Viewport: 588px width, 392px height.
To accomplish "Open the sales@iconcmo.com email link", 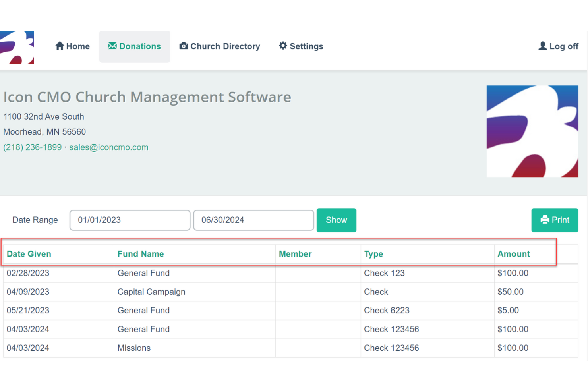I will pos(109,147).
